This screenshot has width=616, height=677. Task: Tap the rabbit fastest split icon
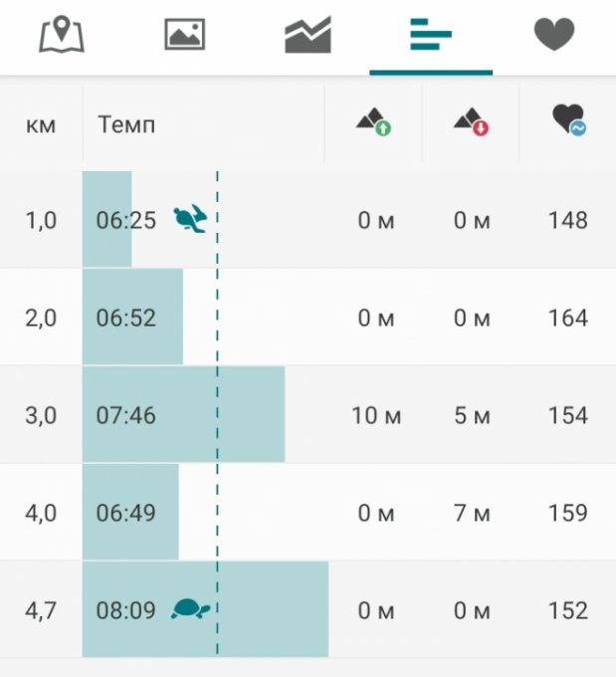[189, 219]
